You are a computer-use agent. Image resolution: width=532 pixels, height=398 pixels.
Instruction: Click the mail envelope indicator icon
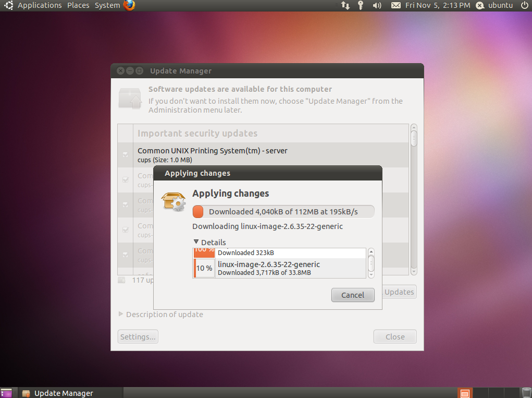coord(397,6)
